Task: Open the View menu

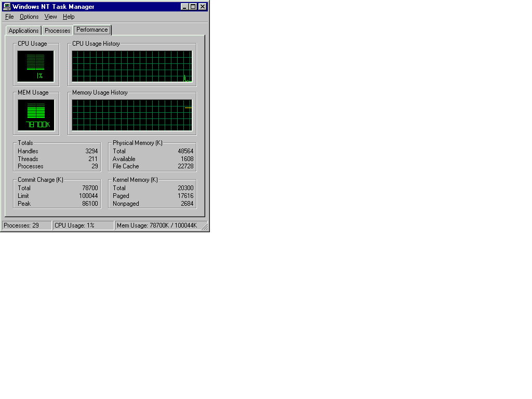Action: (x=50, y=17)
